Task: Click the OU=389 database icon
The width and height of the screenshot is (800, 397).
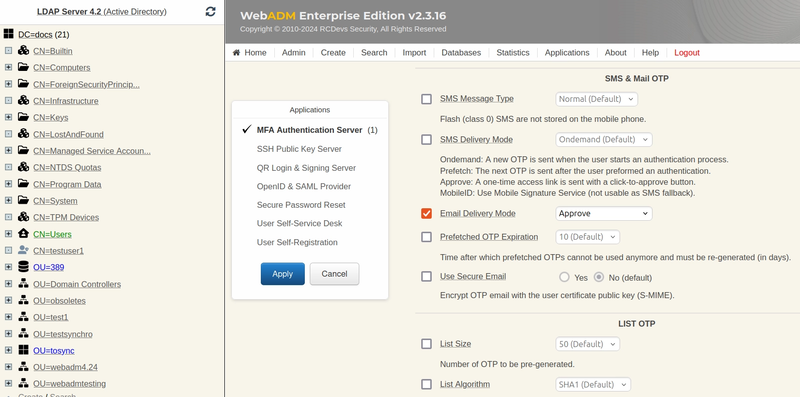Action: tap(23, 267)
